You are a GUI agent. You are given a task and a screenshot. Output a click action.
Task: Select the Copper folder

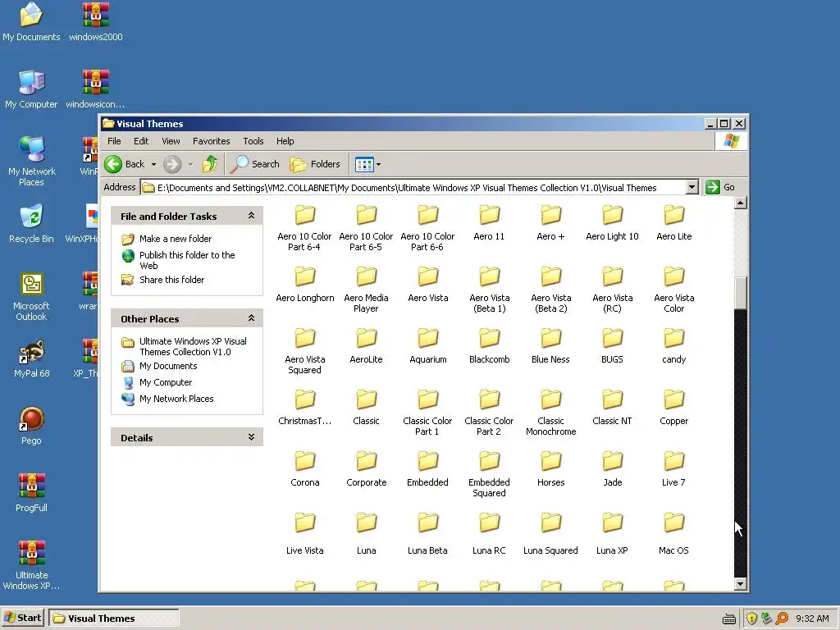coord(674,409)
